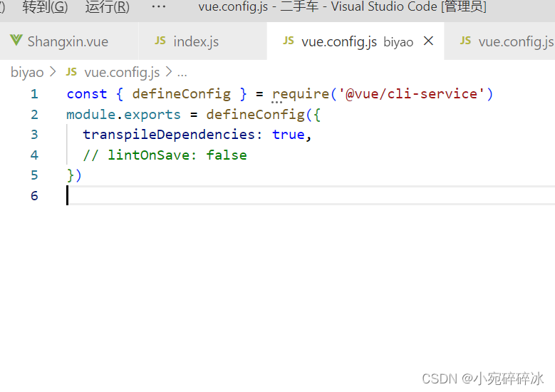Viewport: 555px width, 392px height.
Task: Click line number 1 in the gutter
Action: (34, 94)
